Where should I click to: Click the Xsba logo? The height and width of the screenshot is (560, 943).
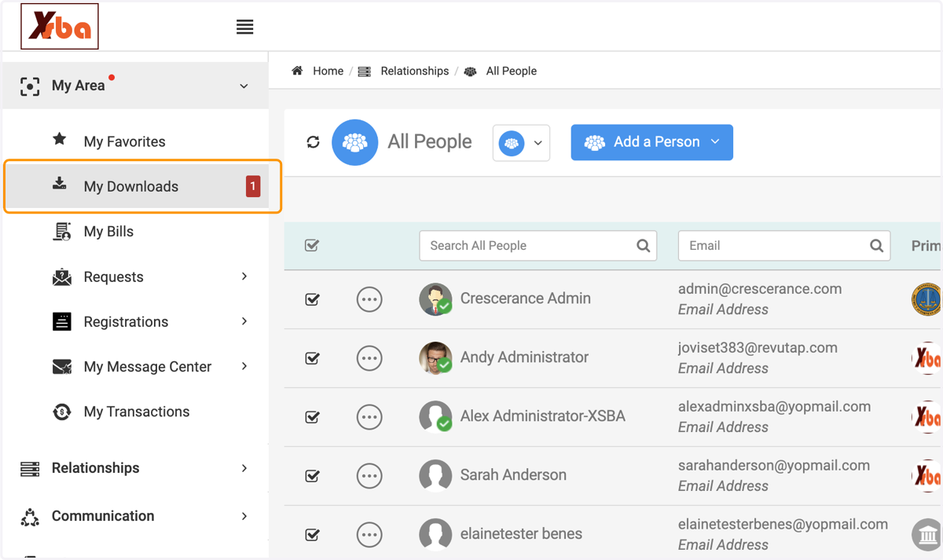[60, 27]
